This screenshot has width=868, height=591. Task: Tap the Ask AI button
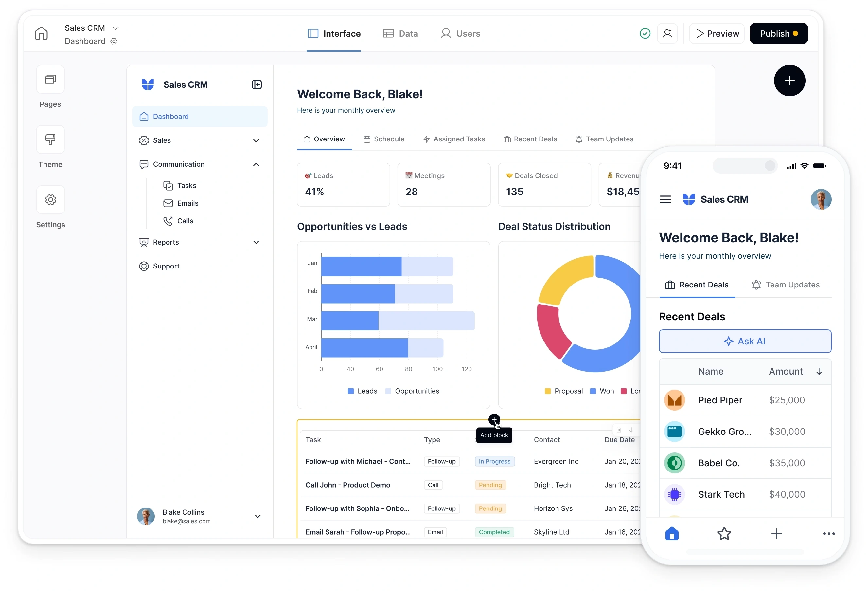[745, 341]
